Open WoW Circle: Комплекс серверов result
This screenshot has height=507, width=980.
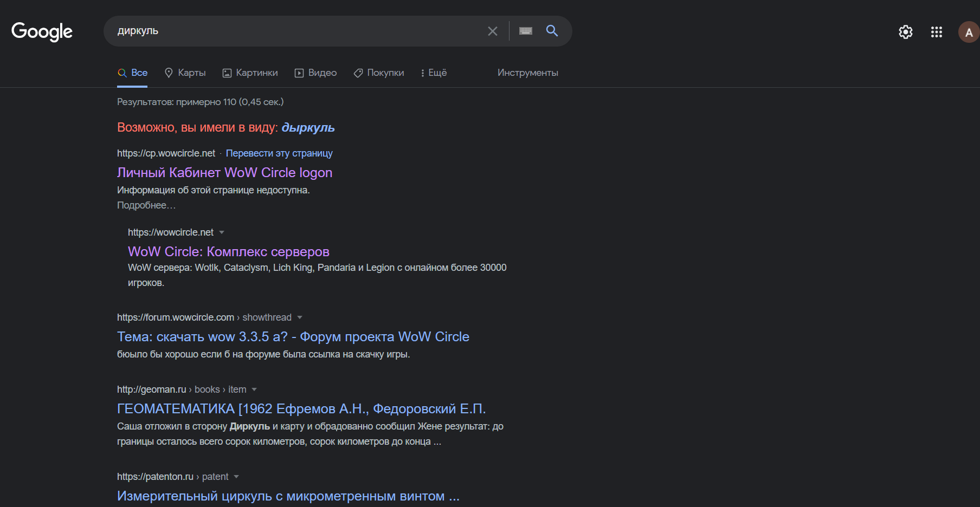229,252
